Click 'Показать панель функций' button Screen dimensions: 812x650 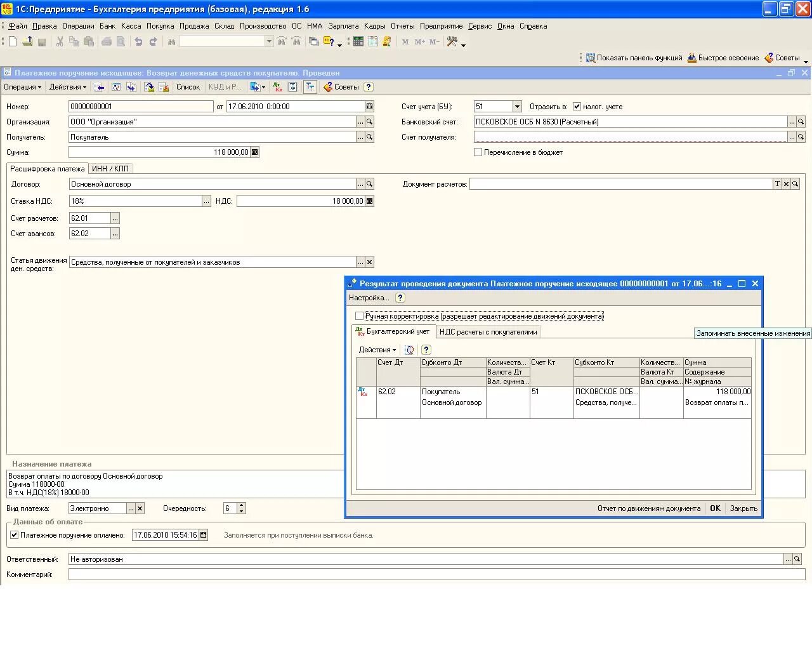634,58
